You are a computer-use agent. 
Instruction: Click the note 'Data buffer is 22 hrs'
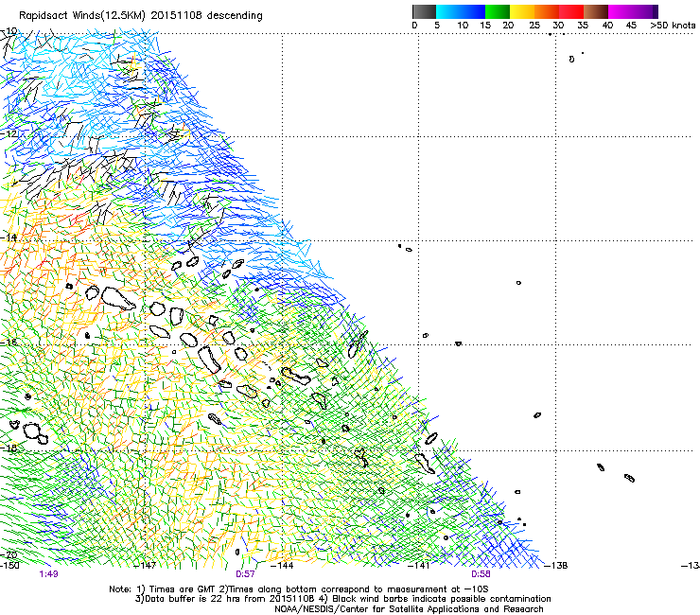point(190,599)
